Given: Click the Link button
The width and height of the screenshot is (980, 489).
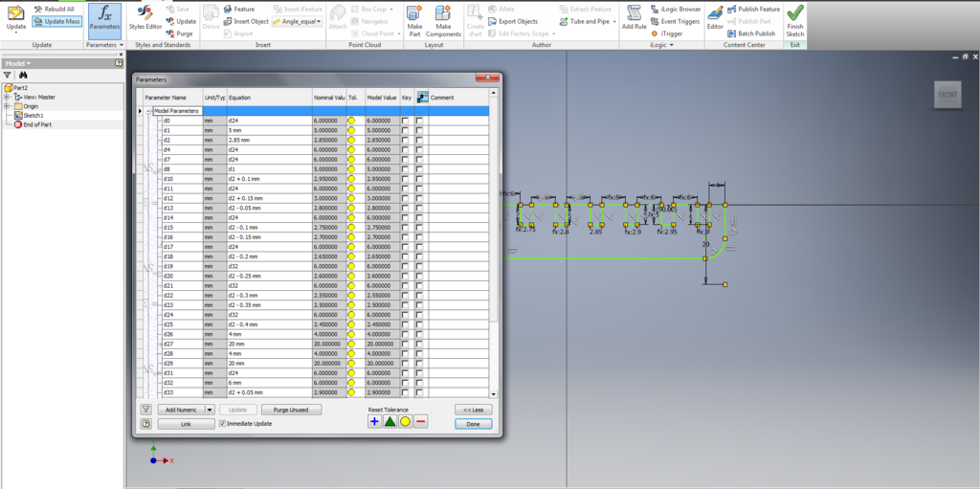Looking at the screenshot, I should (x=186, y=424).
